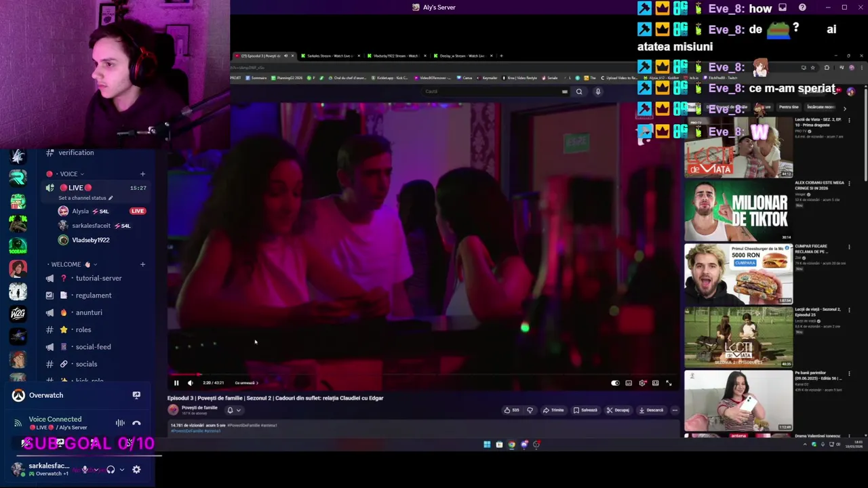
Task: Dislike the Povești de familie video
Action: 530,410
